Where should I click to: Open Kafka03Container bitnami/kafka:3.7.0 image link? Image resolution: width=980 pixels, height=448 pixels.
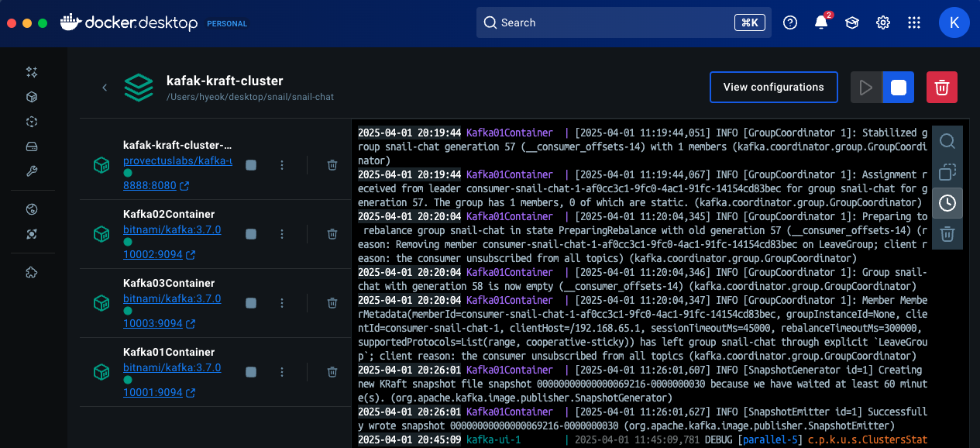[172, 298]
